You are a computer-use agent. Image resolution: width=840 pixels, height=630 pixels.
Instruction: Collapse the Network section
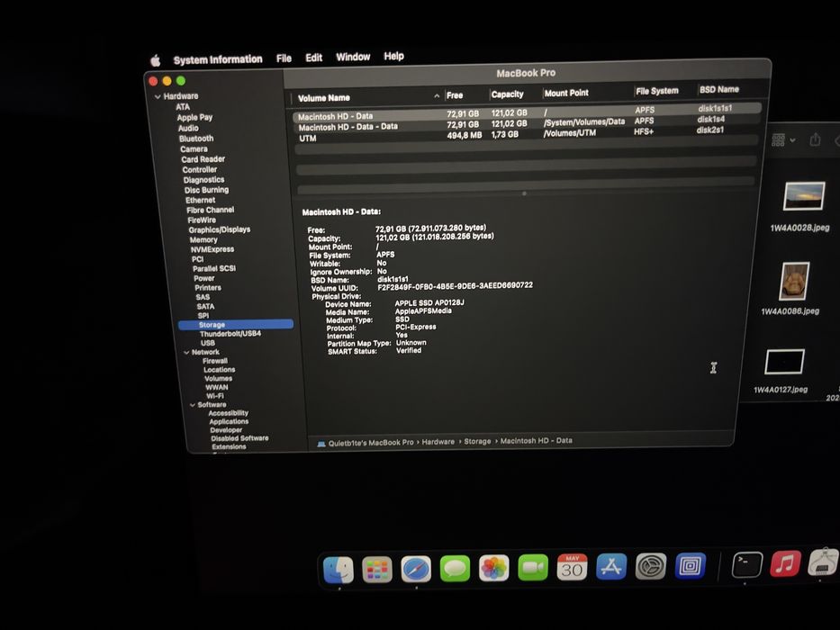(x=186, y=353)
